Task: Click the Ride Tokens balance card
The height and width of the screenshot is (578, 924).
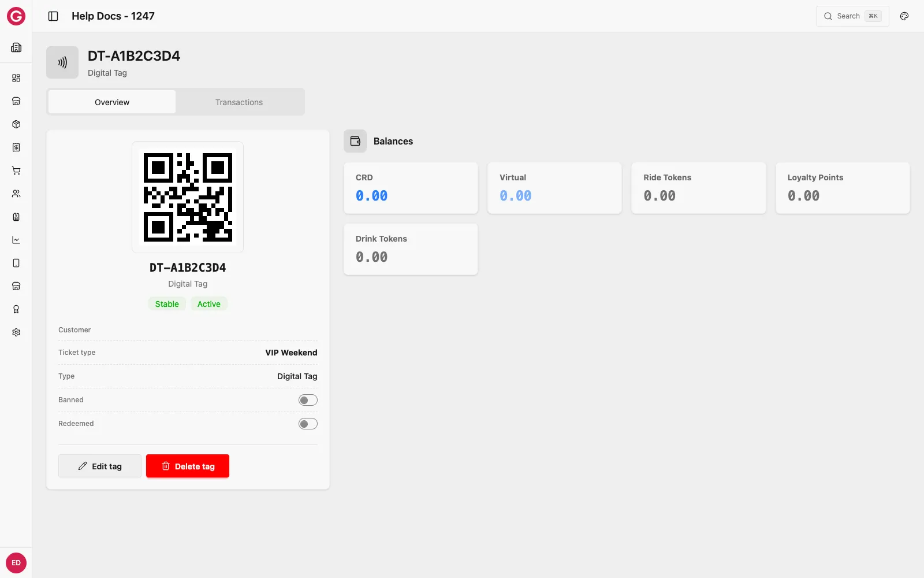Action: 699,188
